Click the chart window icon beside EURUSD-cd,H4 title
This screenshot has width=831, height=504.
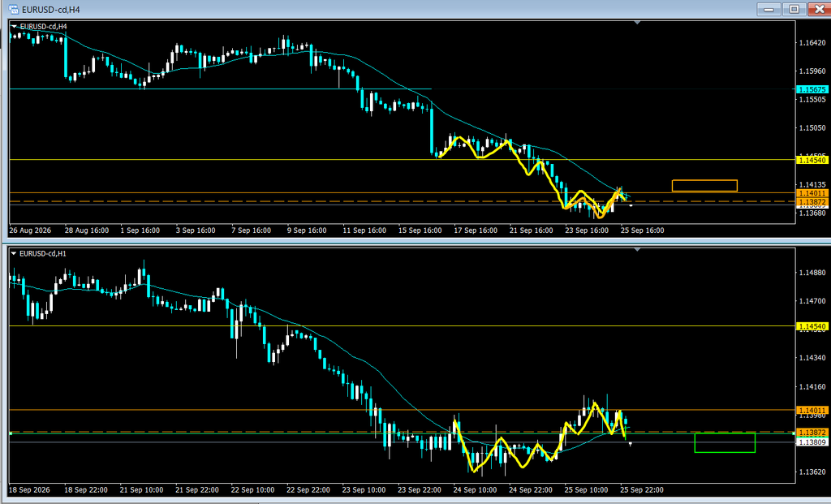click(13, 10)
